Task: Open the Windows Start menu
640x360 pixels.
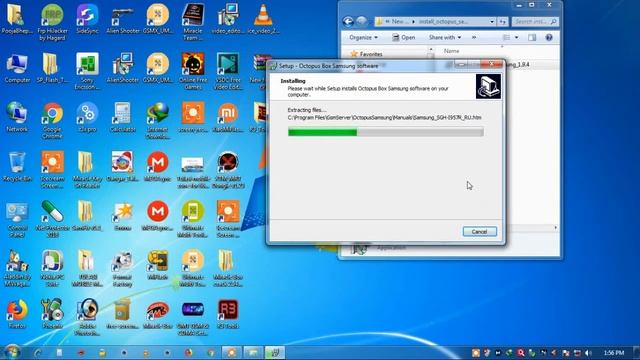Action: coord(12,352)
